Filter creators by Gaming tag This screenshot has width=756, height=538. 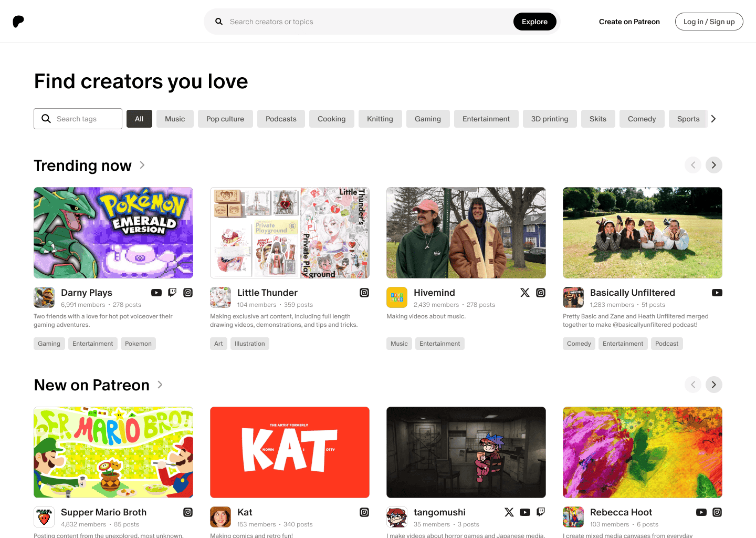coord(428,119)
